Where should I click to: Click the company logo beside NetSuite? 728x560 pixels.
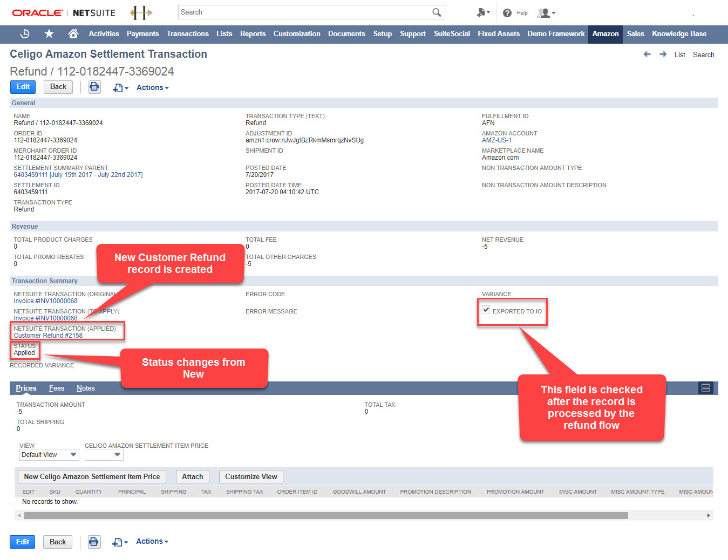pyautogui.click(x=141, y=12)
